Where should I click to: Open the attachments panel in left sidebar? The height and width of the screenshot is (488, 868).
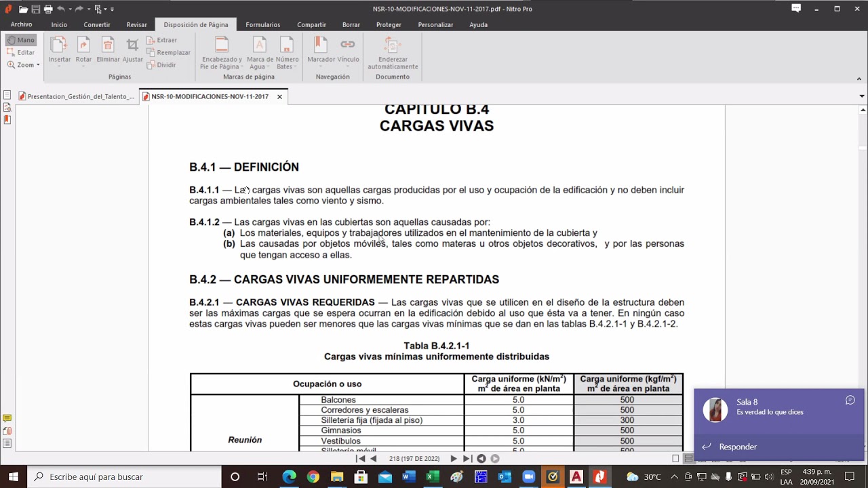pos(7,431)
